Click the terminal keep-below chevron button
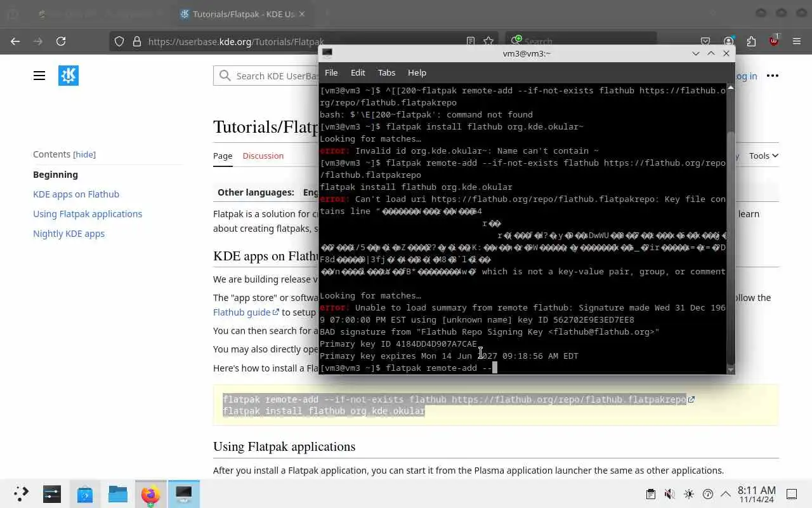Viewport: 812px width, 508px height. pyautogui.click(x=696, y=53)
